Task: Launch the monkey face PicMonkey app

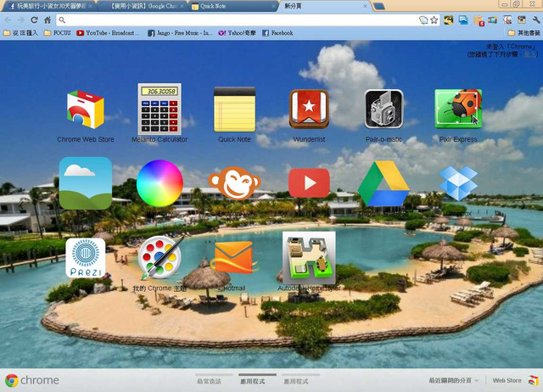Action: 234,182
